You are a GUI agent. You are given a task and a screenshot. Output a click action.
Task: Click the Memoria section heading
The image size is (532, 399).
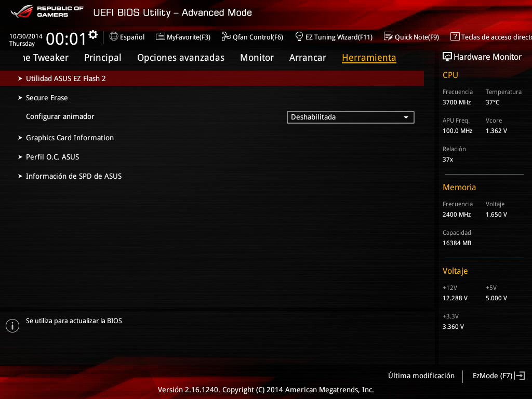coord(459,187)
